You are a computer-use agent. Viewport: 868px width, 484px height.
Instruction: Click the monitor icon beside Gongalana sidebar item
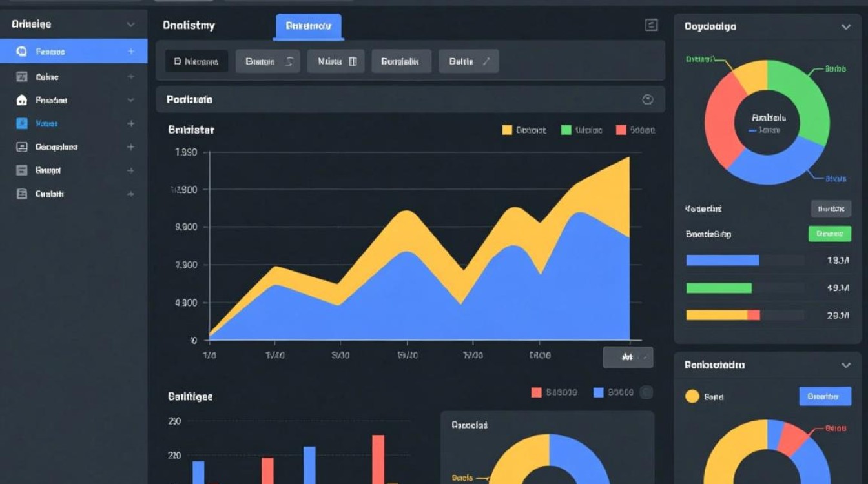click(22, 147)
